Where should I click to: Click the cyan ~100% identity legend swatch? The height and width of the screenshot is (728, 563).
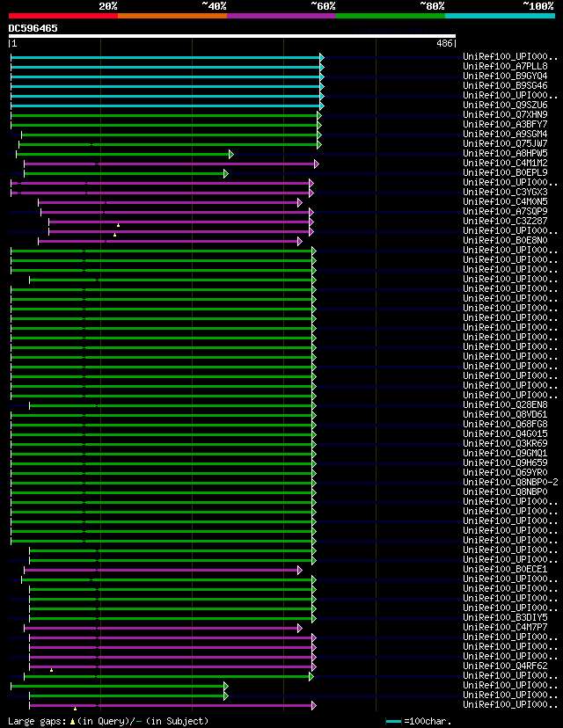pos(500,16)
